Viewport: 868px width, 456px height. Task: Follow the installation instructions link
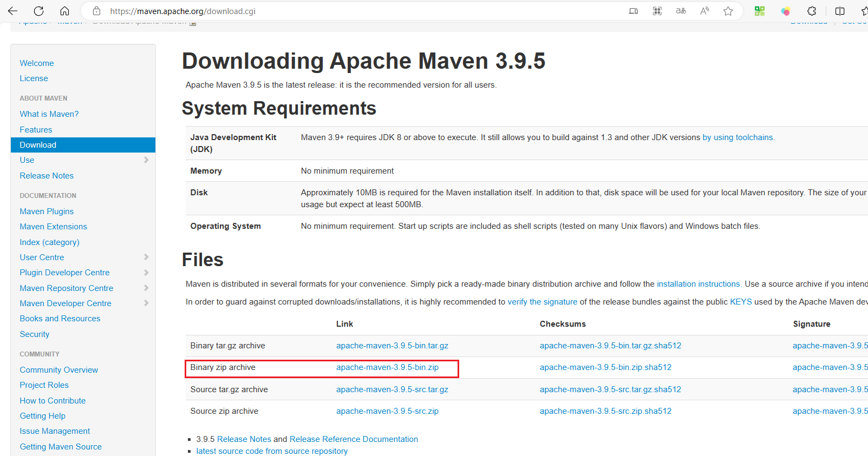(699, 284)
